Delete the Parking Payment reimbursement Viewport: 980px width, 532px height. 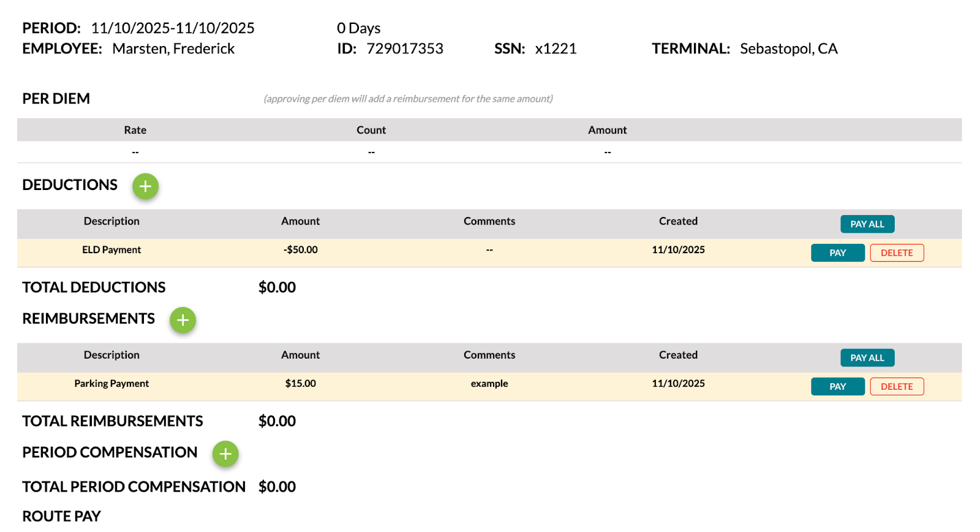click(897, 387)
